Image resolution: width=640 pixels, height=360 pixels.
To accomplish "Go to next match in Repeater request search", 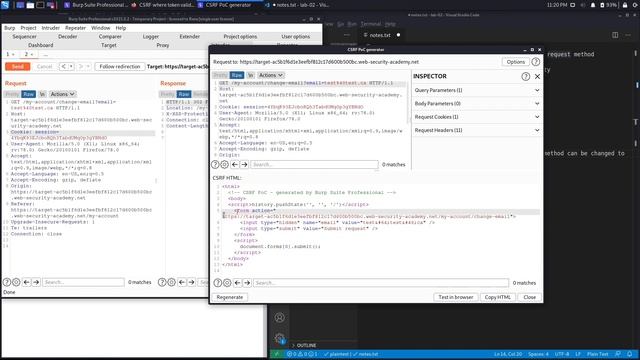I will tap(36, 282).
